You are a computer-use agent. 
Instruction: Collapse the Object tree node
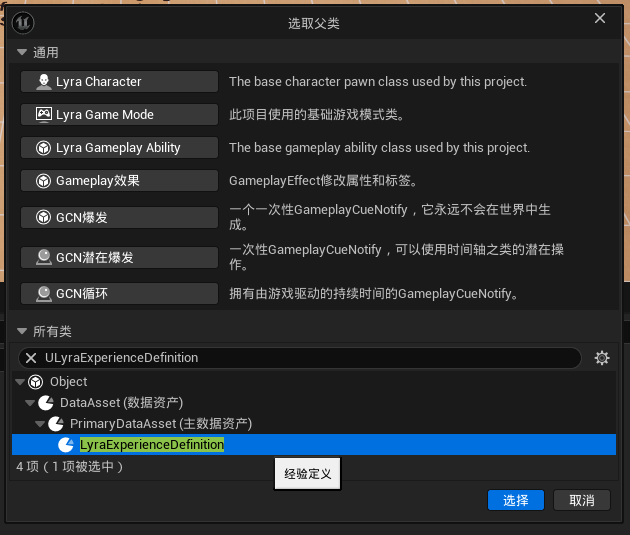point(20,382)
